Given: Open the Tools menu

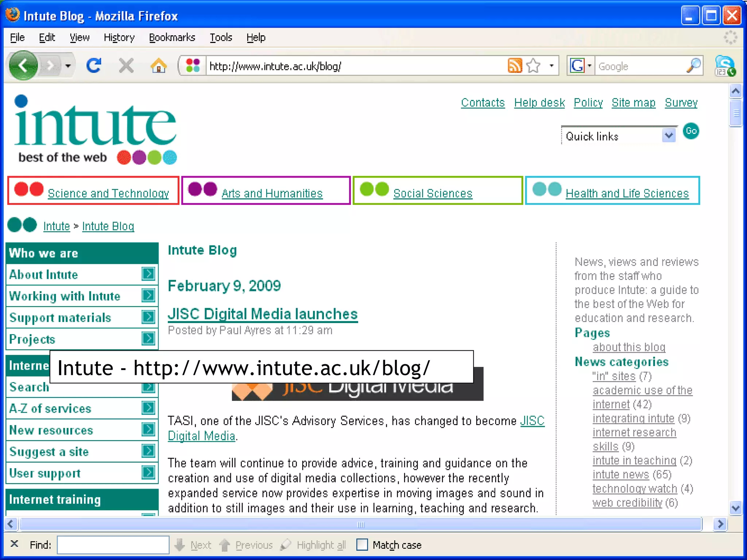Looking at the screenshot, I should pos(221,38).
